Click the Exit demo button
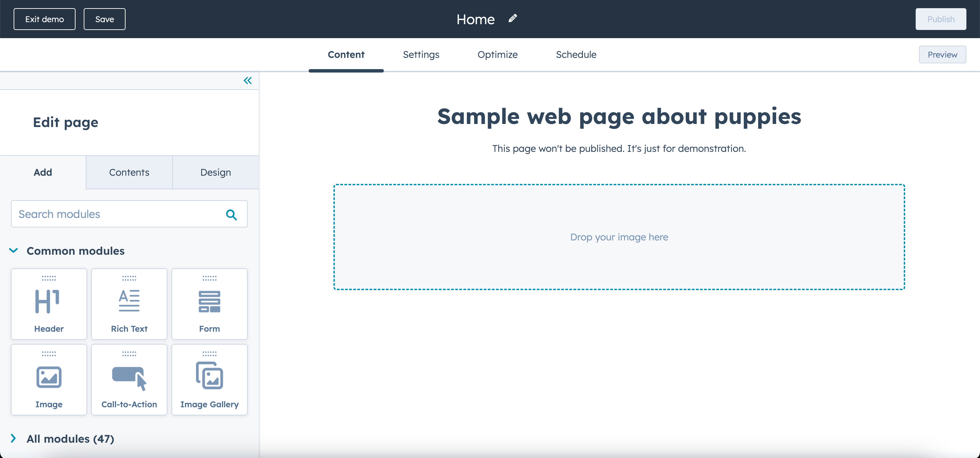Viewport: 980px width, 458px height. [45, 19]
